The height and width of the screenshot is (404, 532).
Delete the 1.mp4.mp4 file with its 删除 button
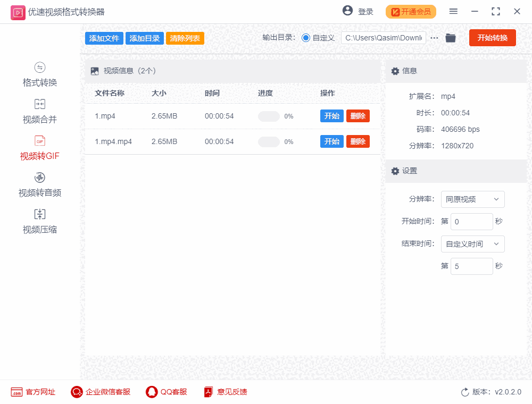point(358,141)
